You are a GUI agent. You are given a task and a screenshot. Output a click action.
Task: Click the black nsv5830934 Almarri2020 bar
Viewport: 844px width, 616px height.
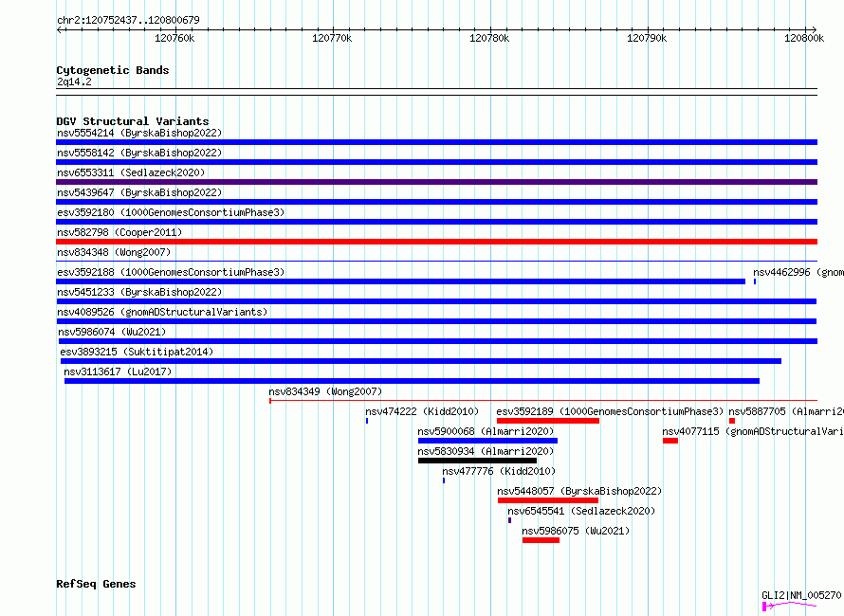point(477,461)
